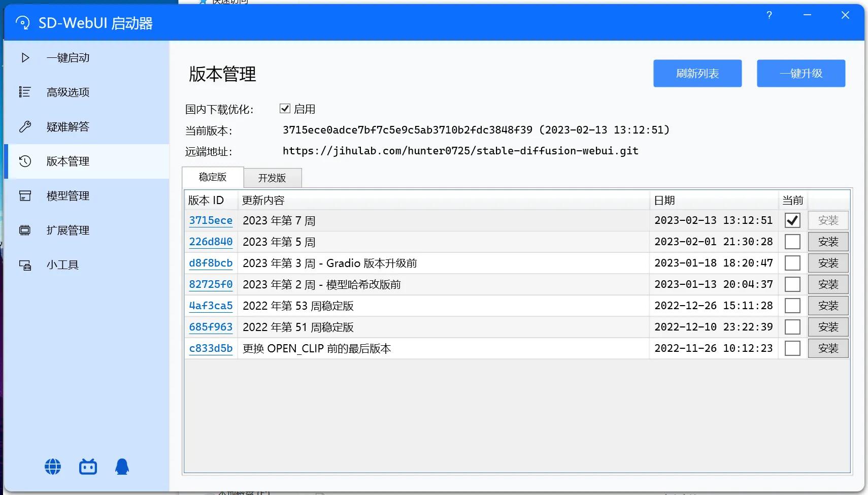This screenshot has width=868, height=495.
Task: Click the Bilibili TV icon
Action: tap(88, 467)
